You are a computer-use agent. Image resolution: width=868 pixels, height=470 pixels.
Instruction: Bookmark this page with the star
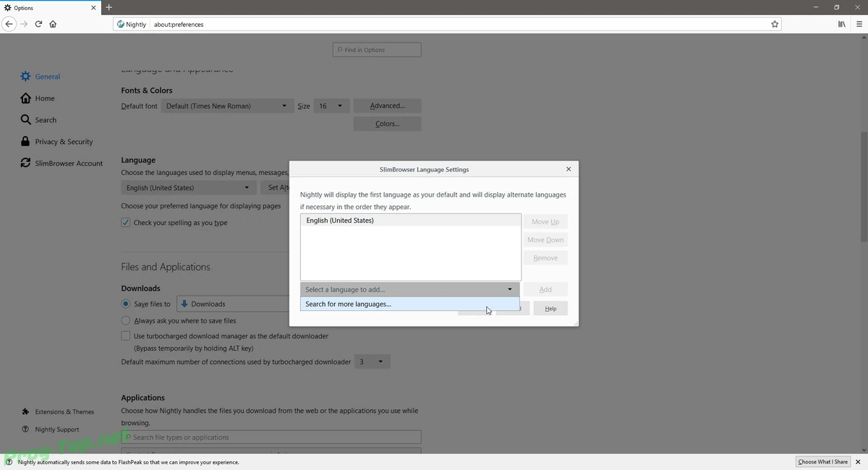pyautogui.click(x=775, y=24)
